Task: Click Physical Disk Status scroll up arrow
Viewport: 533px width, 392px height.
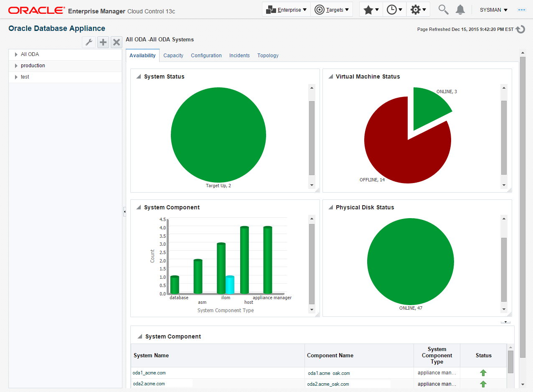Action: tap(504, 219)
